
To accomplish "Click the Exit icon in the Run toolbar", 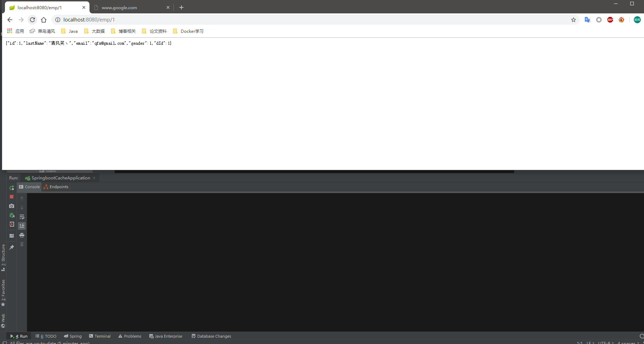I will tap(12, 225).
